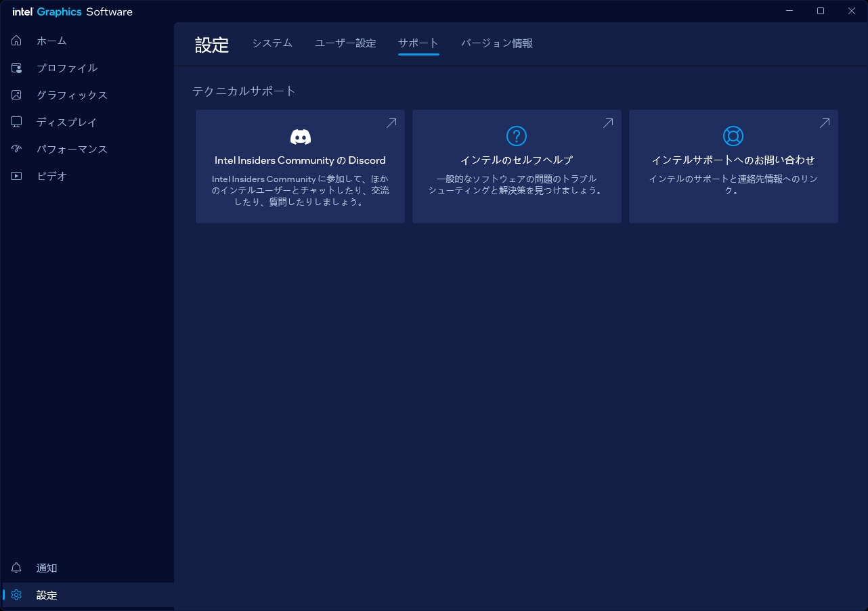The width and height of the screenshot is (868, 611).
Task: Click the support contact card description text
Action: click(x=733, y=185)
